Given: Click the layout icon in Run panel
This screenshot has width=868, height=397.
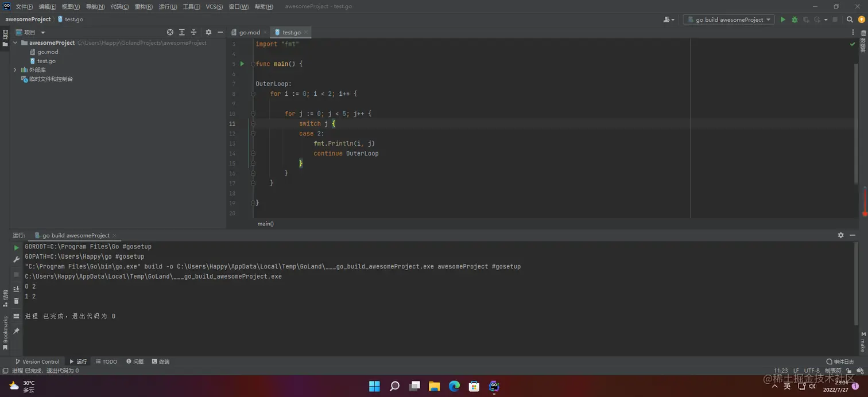Looking at the screenshot, I should tap(16, 316).
